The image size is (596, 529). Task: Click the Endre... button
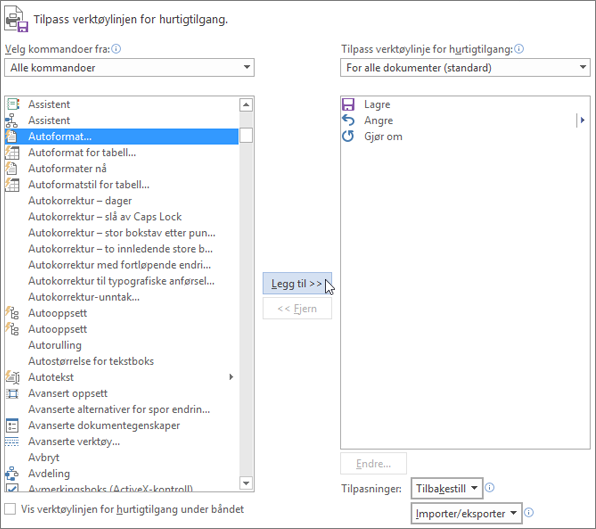pos(373,464)
